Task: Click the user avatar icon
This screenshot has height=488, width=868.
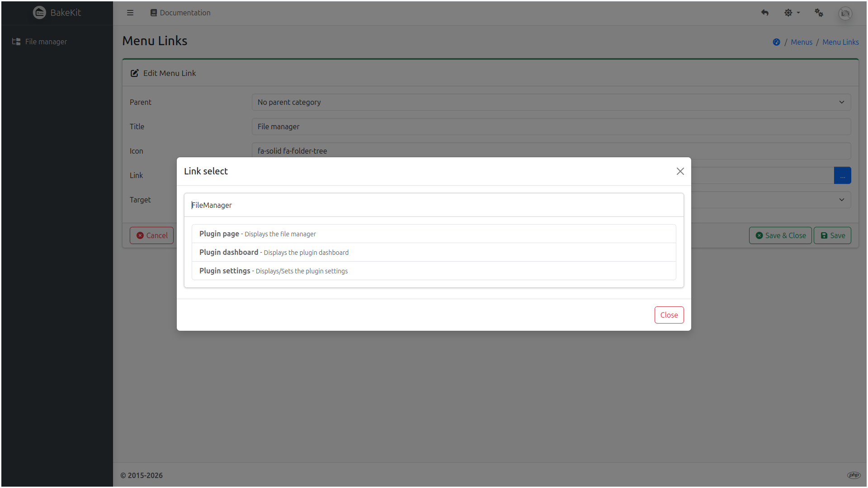Action: tap(845, 14)
